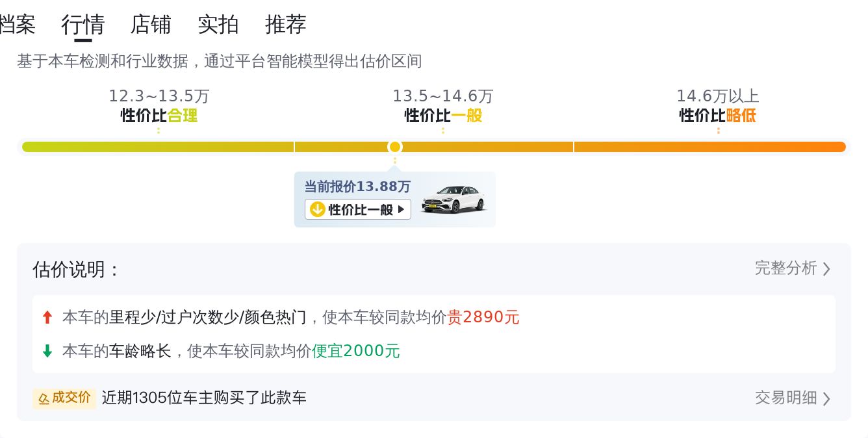Click the red up-arrow icon
The width and height of the screenshot is (868, 438).
47,317
